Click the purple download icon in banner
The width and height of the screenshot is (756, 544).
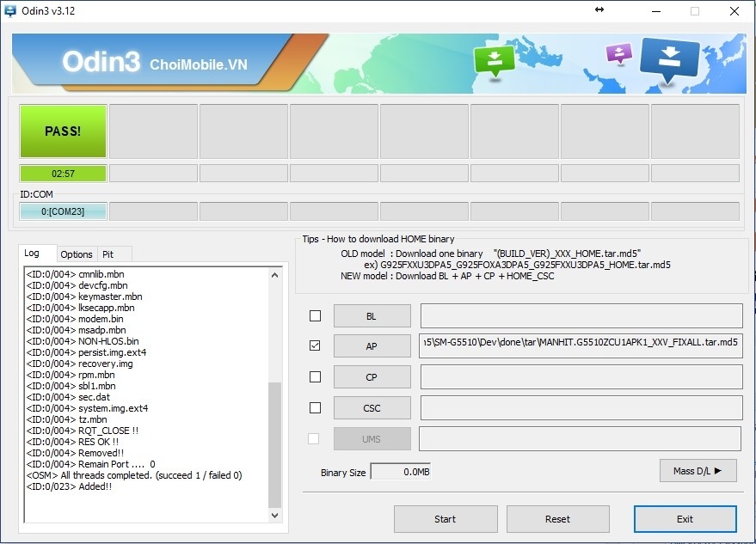[x=618, y=54]
